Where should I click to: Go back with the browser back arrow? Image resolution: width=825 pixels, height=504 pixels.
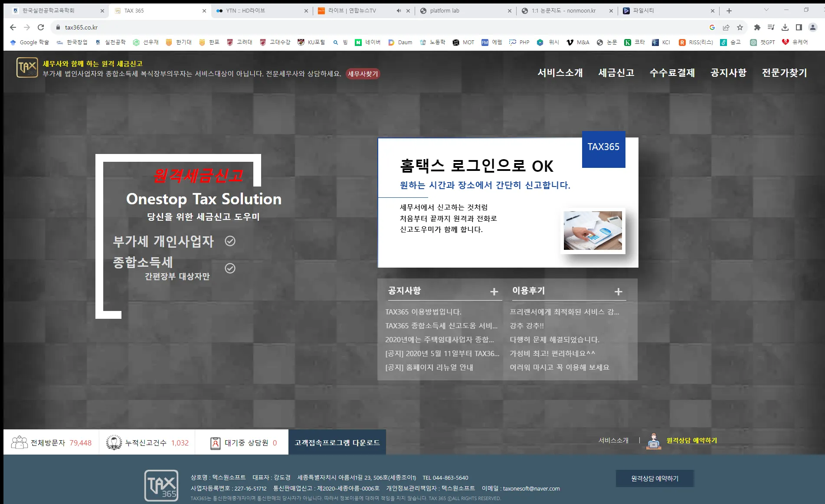(13, 27)
